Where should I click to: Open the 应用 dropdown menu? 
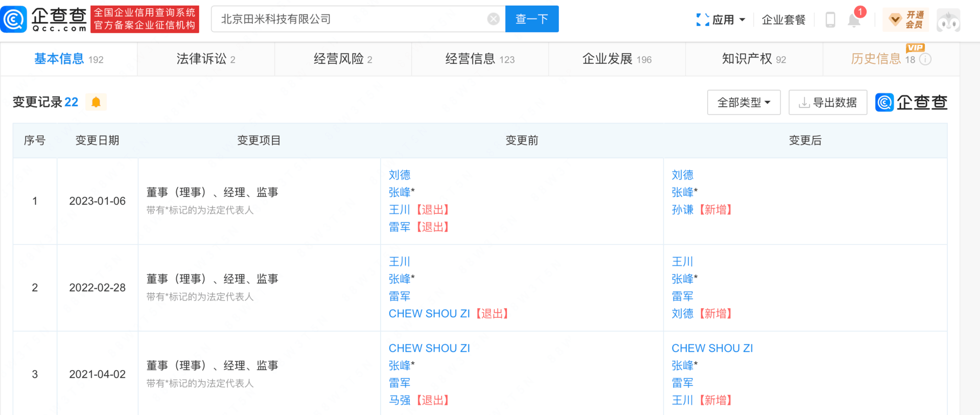coord(720,20)
